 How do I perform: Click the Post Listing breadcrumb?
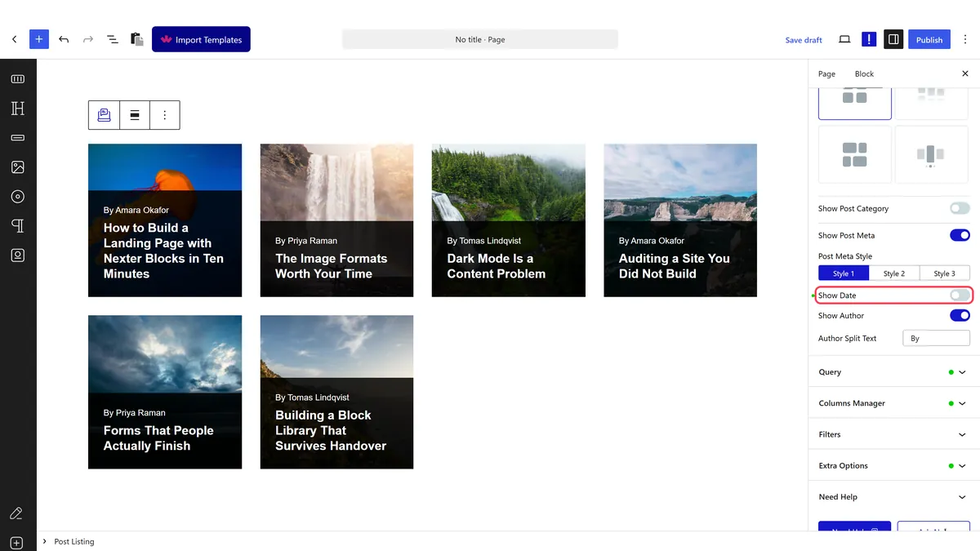coord(74,541)
